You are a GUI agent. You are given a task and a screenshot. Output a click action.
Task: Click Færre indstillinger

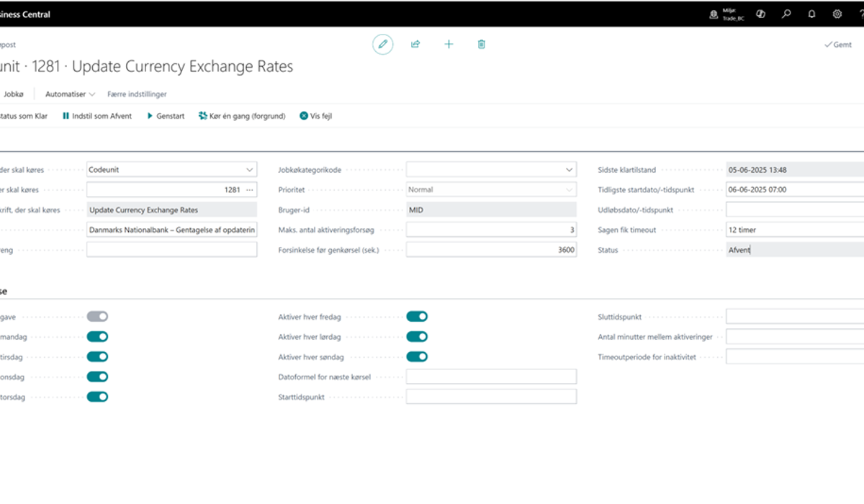(x=137, y=94)
